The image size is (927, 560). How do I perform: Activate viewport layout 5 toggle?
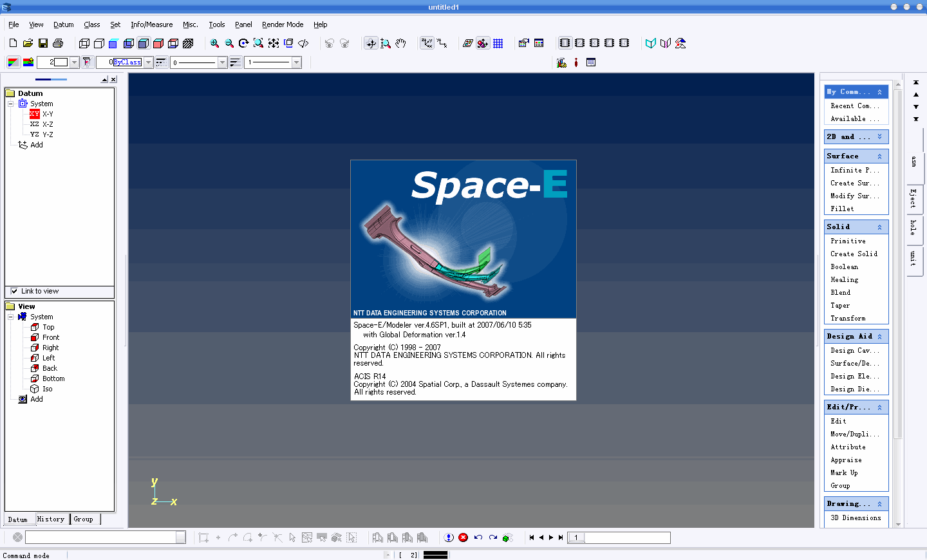pos(624,43)
